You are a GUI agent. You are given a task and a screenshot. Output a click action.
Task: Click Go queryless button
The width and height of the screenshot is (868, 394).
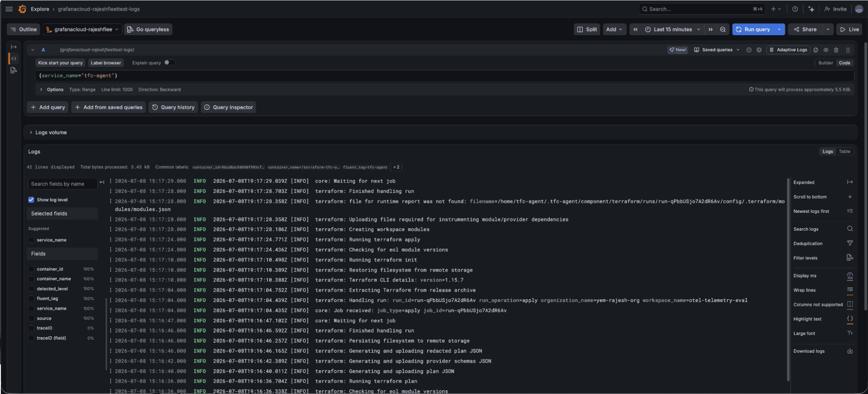tap(148, 29)
